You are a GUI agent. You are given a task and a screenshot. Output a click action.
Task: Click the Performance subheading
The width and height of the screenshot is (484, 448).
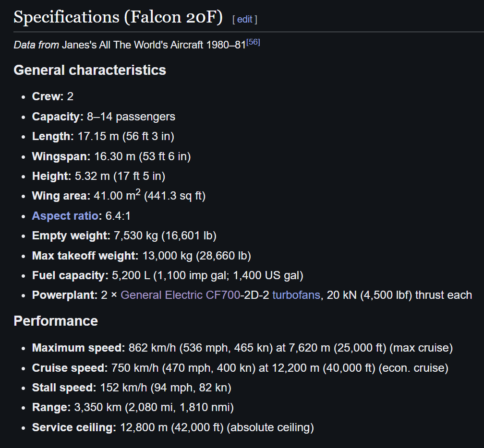click(56, 321)
